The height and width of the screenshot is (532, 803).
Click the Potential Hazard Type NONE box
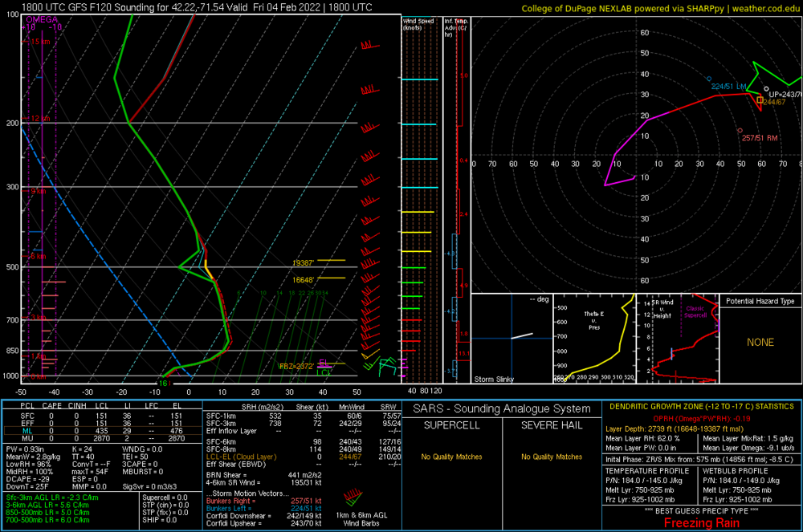(760, 343)
